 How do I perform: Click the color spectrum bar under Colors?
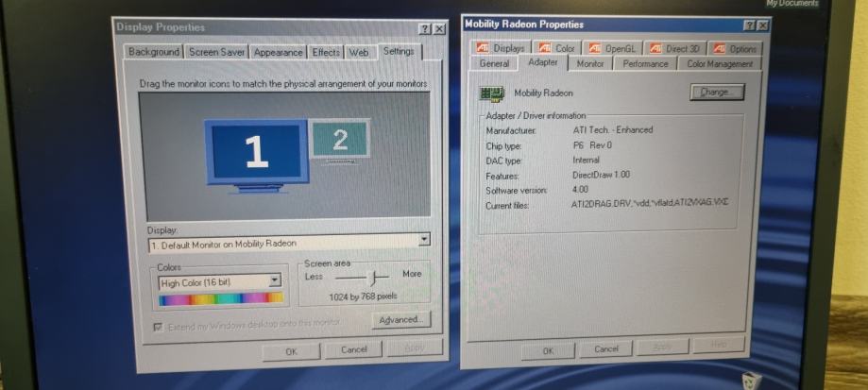click(221, 298)
